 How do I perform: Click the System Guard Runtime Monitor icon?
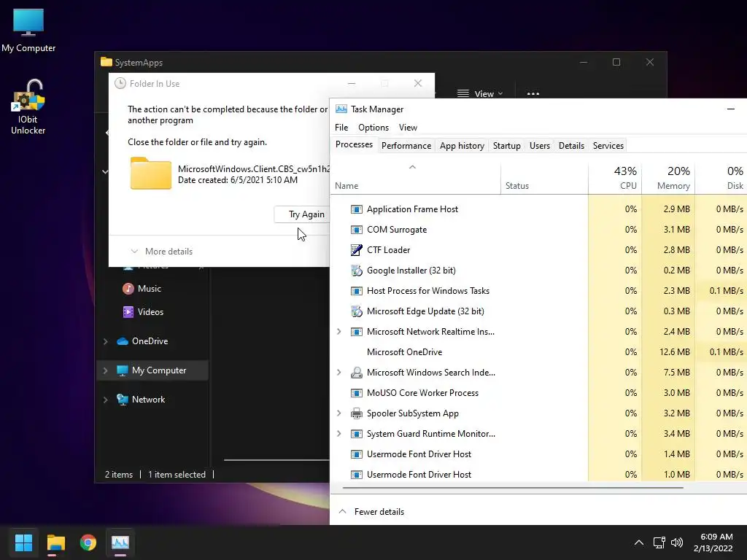tap(356, 434)
